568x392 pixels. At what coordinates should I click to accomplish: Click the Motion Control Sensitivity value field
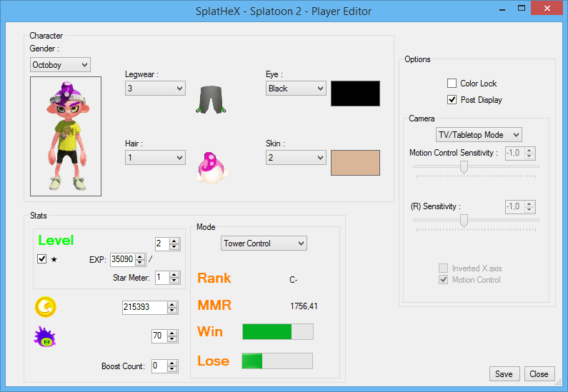(x=514, y=153)
